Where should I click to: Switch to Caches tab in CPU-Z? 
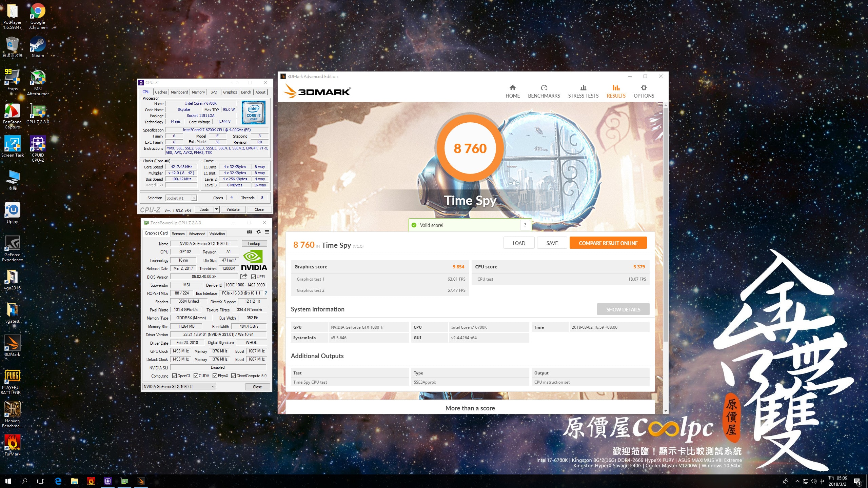161,92
